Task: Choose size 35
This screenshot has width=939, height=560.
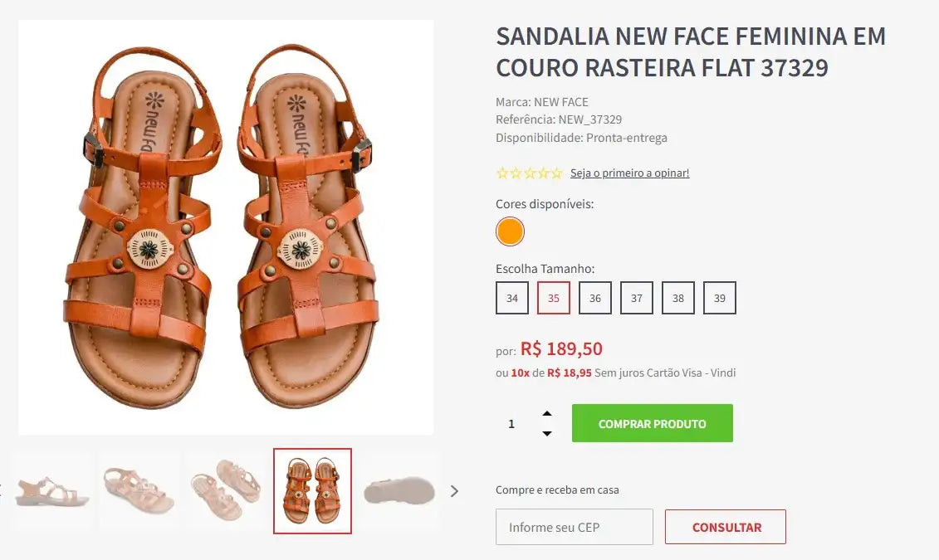Action: pyautogui.click(x=554, y=298)
